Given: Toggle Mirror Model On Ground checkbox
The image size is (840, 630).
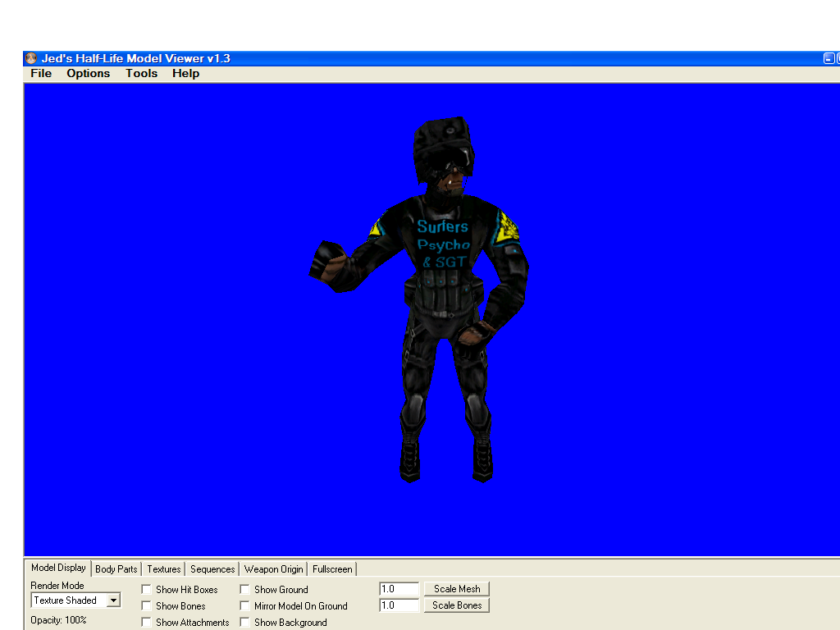Looking at the screenshot, I should pos(244,606).
